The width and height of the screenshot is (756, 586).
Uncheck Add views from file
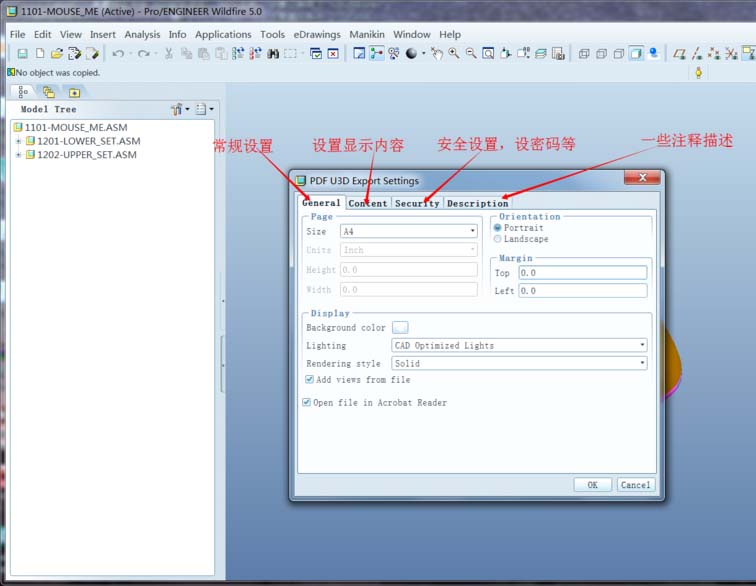309,380
